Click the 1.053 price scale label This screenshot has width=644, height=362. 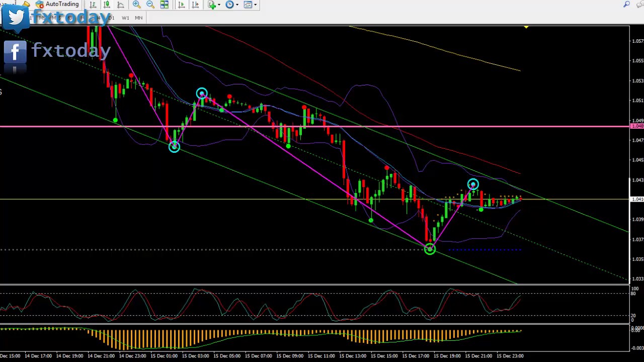637,81
